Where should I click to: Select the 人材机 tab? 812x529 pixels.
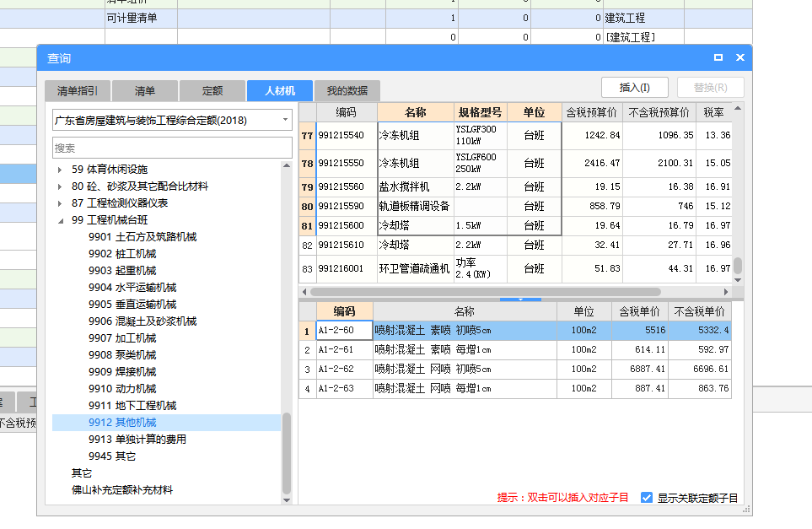coord(280,90)
